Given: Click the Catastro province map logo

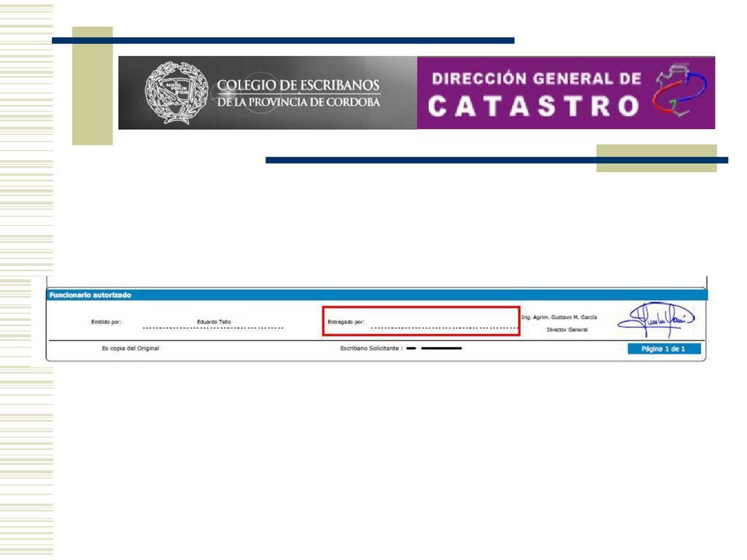Looking at the screenshot, I should tap(679, 90).
